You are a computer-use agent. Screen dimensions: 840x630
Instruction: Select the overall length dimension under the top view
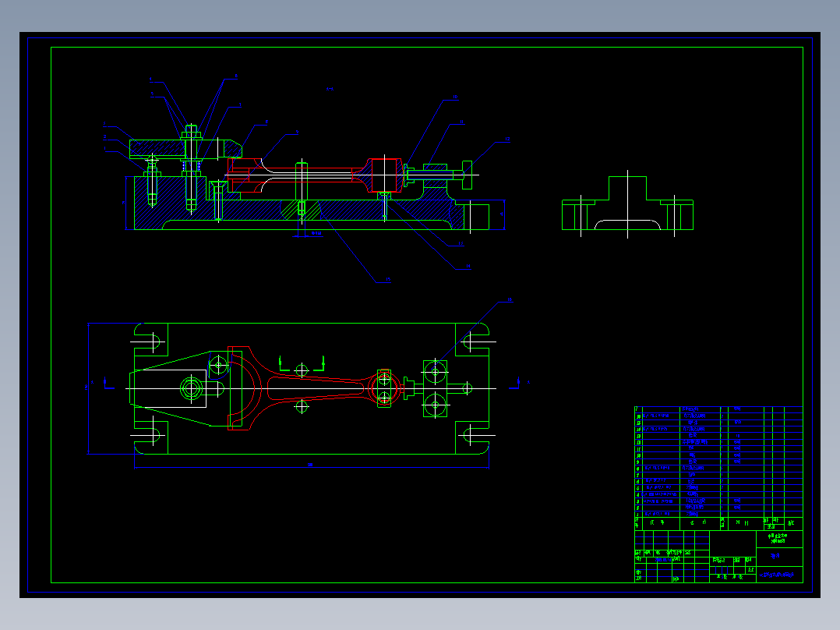tap(311, 465)
